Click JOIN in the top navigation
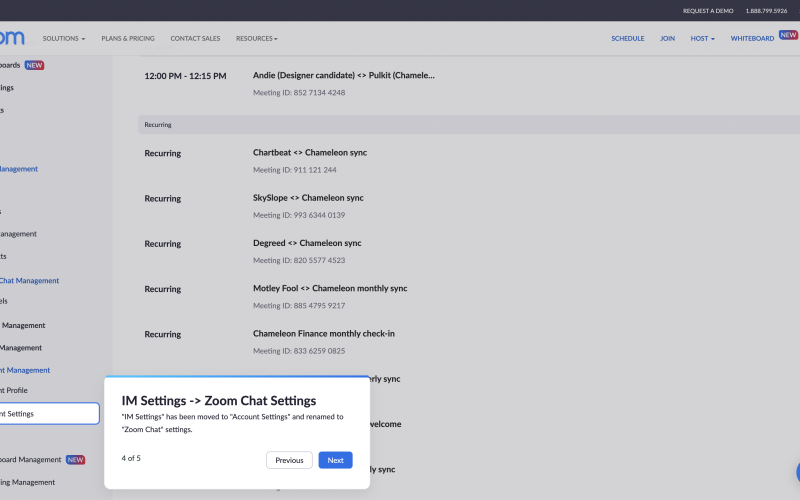 pos(667,38)
